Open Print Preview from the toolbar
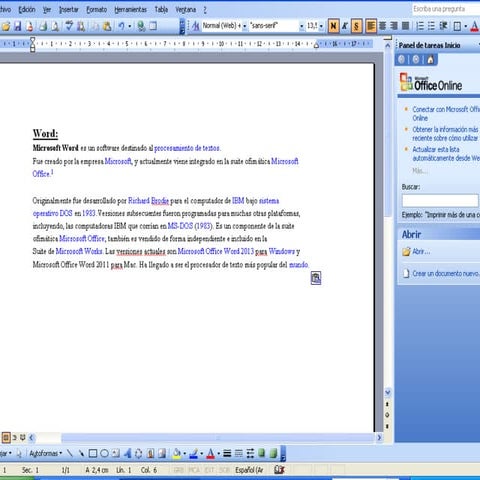 (55, 26)
